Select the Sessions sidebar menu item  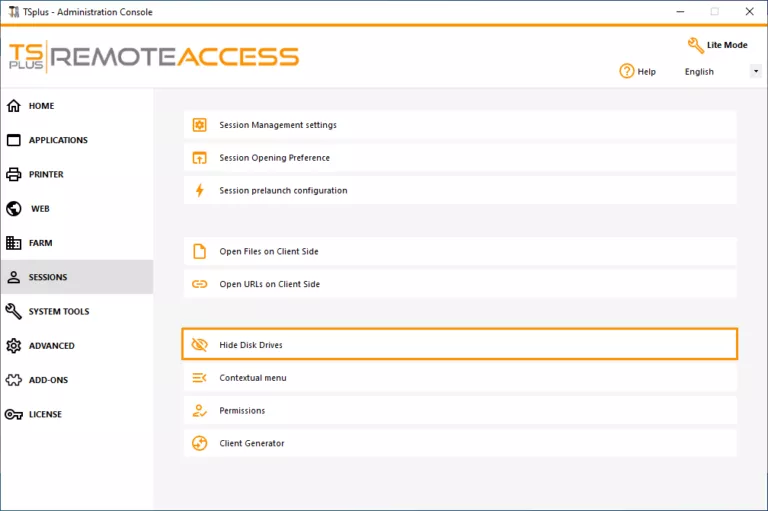click(48, 277)
